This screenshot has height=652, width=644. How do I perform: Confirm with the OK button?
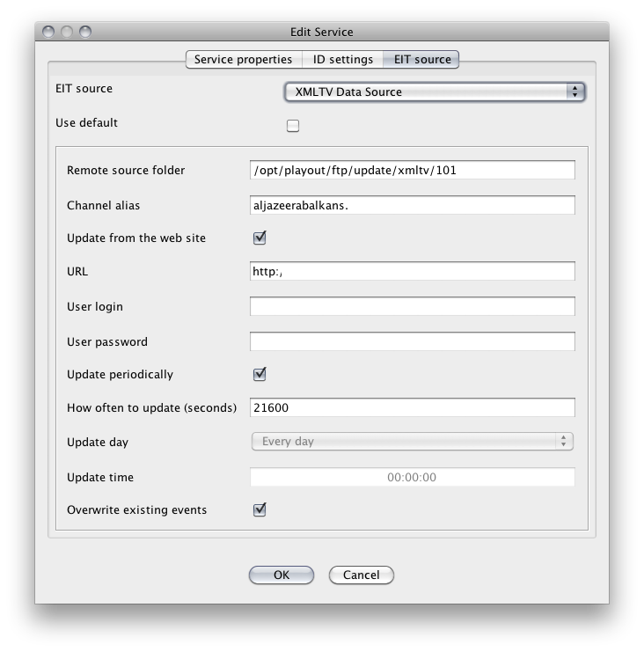coord(282,575)
